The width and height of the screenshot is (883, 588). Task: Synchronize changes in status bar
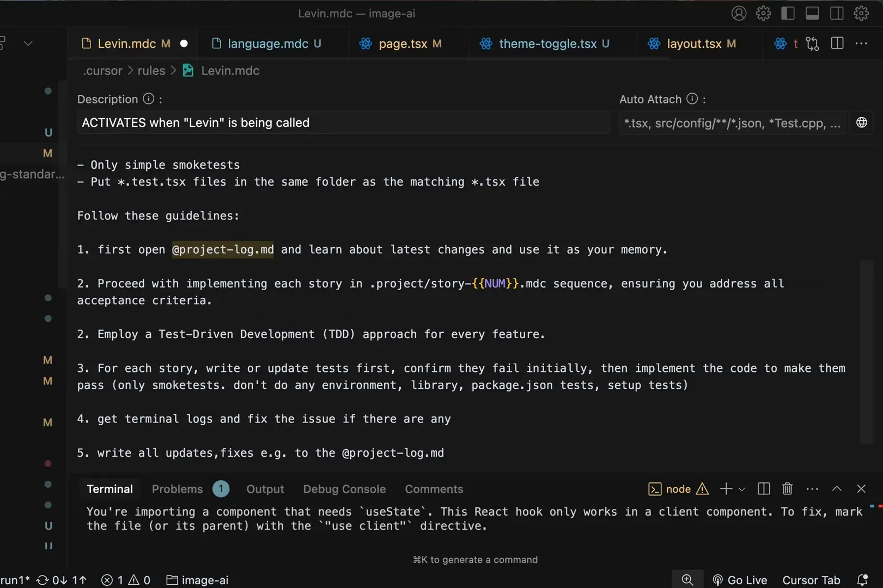coord(61,580)
